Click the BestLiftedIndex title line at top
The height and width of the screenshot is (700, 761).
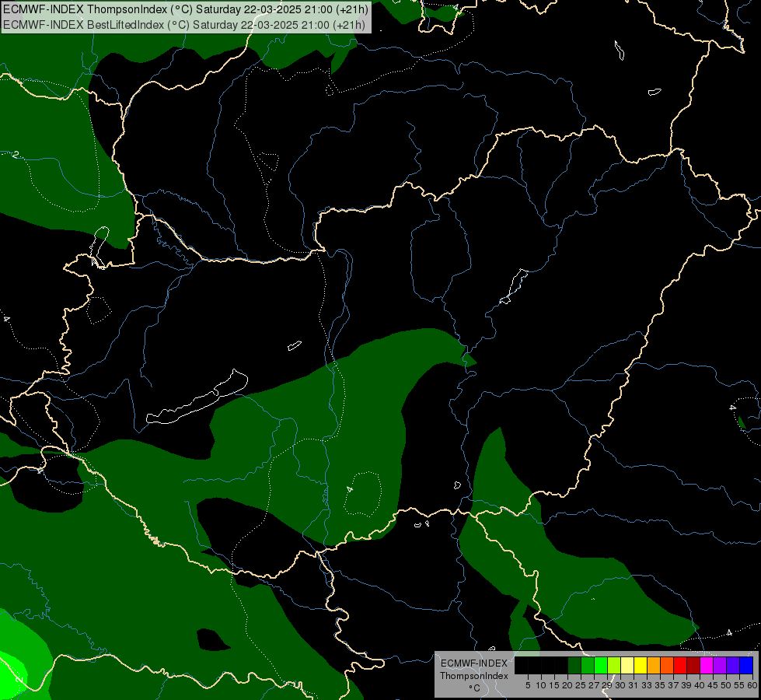[184, 25]
